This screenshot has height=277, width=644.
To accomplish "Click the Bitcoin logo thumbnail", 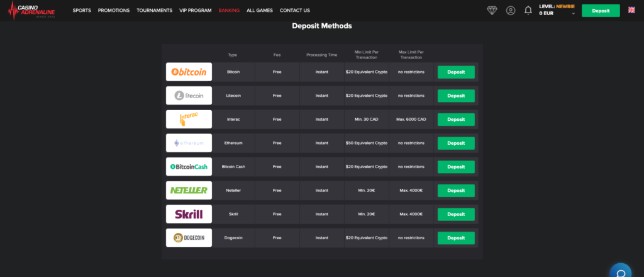I will 189,72.
